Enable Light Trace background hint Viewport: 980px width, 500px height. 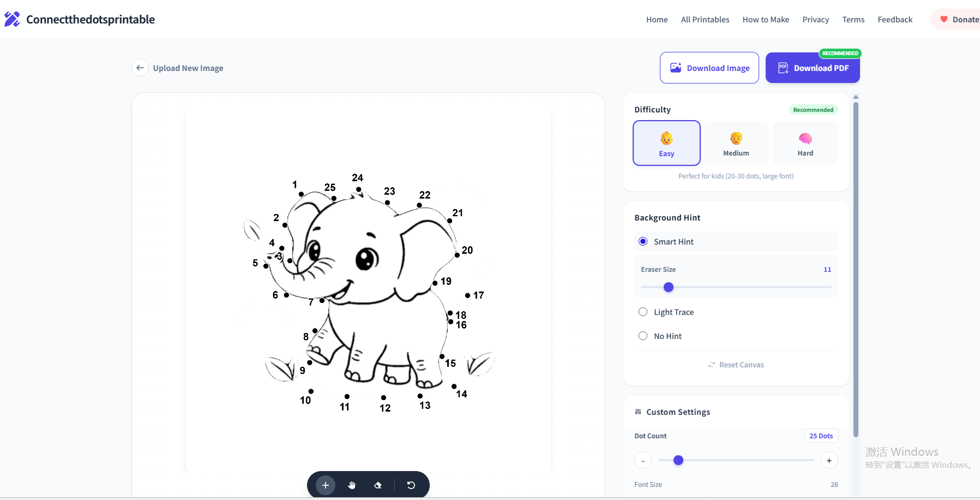click(643, 311)
